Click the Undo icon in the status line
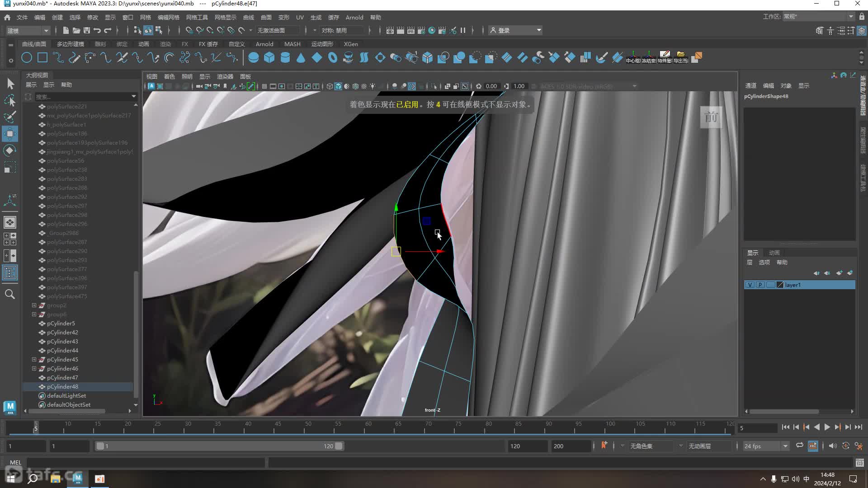 point(97,30)
